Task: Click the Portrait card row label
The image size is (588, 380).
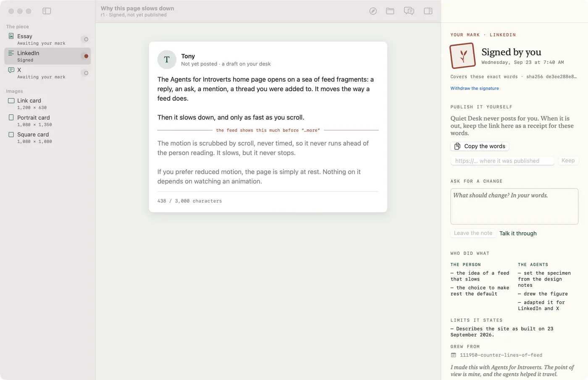Action: pos(34,118)
